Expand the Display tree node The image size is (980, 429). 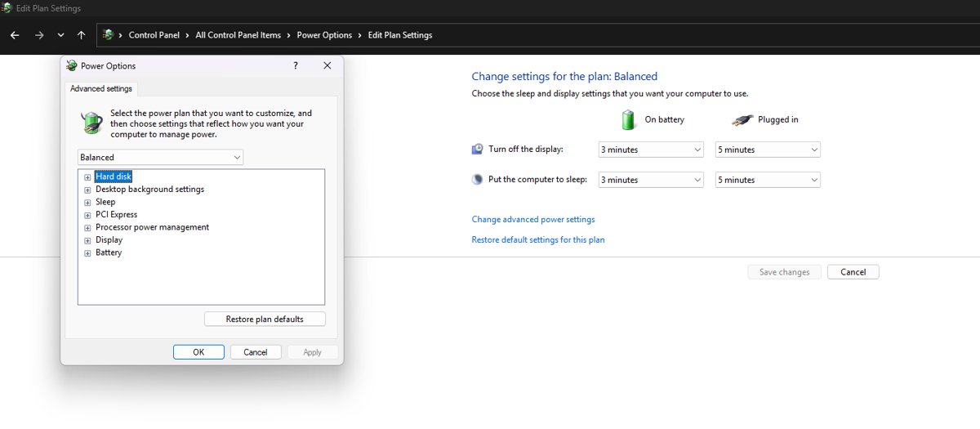(87, 240)
